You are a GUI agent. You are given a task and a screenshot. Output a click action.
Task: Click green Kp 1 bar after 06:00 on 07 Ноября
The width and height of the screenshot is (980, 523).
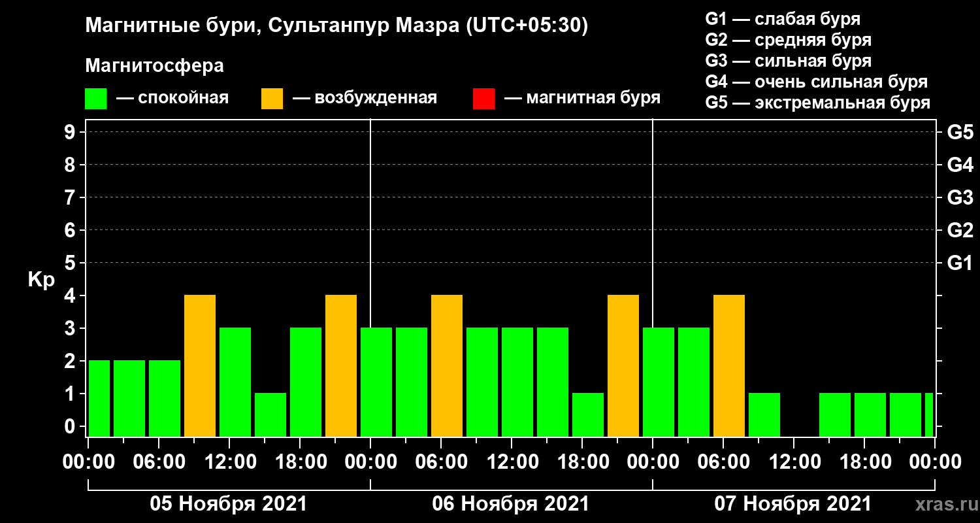point(764,415)
